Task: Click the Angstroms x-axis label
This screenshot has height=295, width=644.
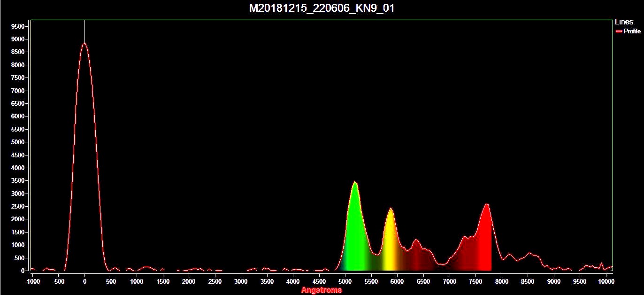Action: click(322, 290)
